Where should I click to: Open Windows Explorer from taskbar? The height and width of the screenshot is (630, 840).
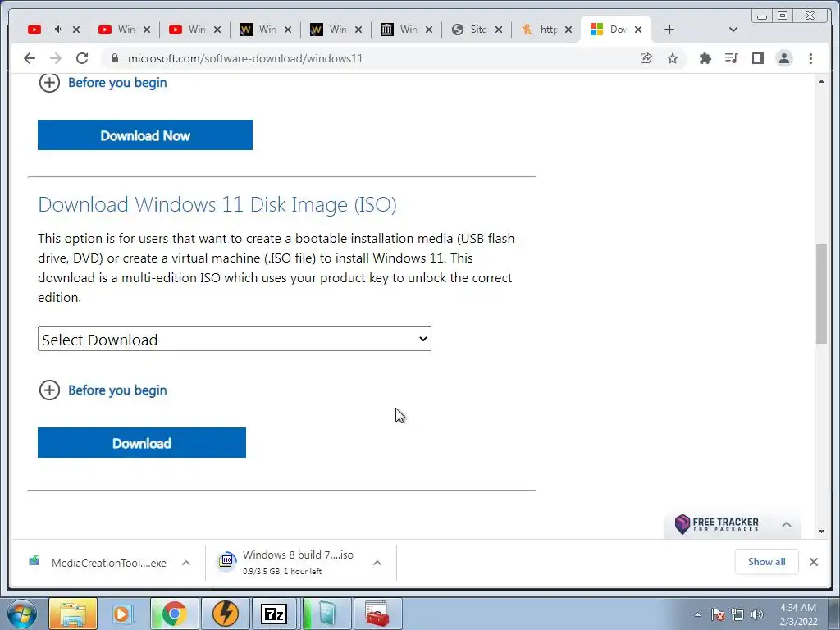[73, 614]
